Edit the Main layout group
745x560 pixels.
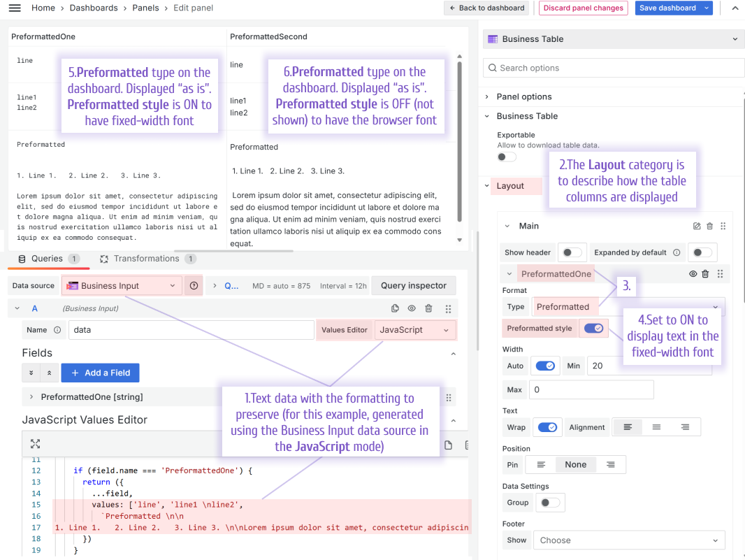[x=697, y=227]
